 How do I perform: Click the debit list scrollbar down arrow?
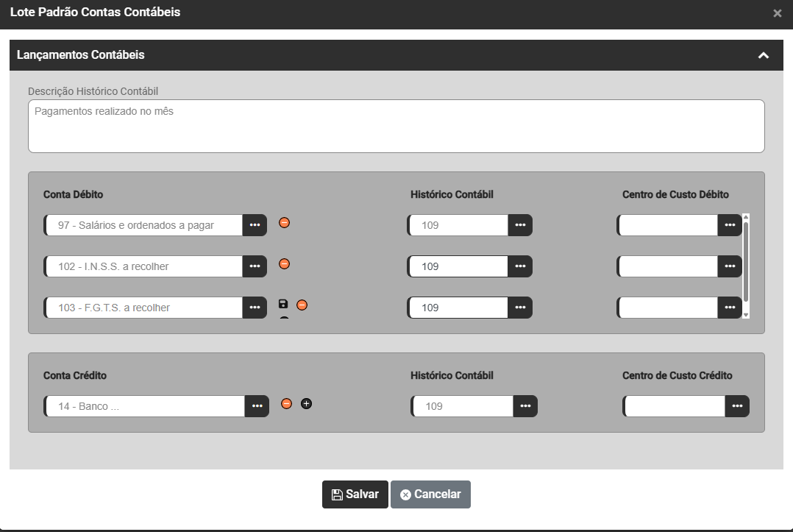pyautogui.click(x=745, y=314)
